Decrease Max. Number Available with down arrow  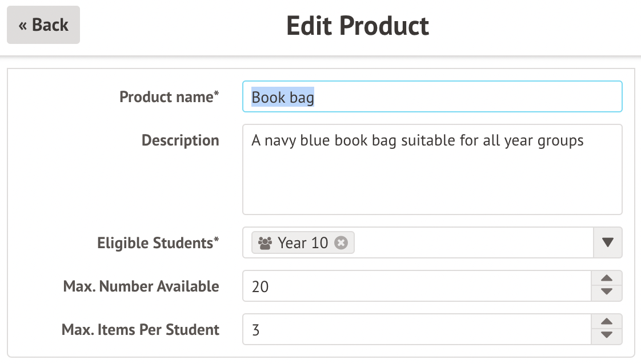[607, 293]
